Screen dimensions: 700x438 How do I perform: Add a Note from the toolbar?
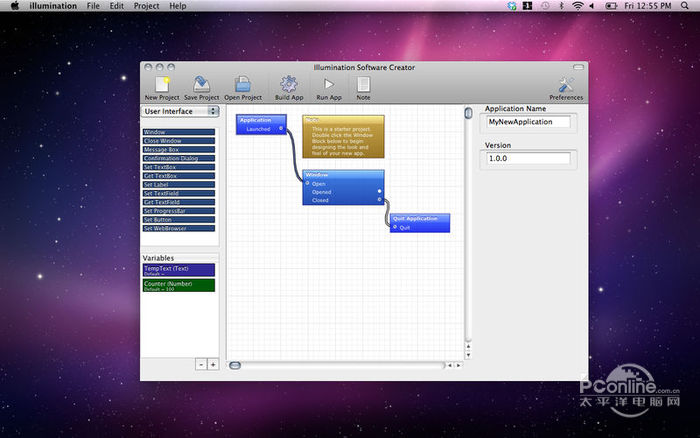[363, 85]
